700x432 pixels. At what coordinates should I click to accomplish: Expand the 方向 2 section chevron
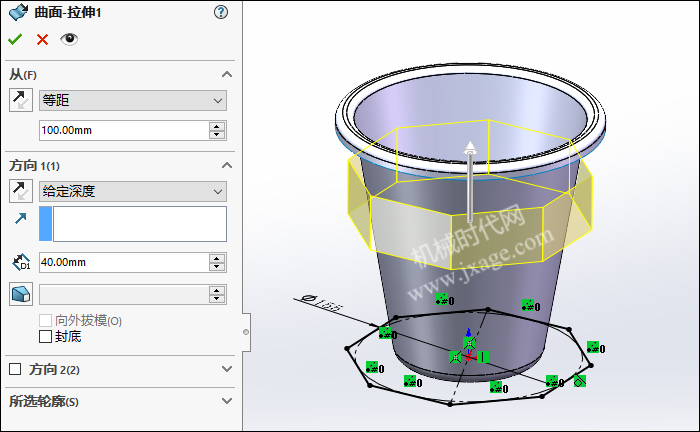click(x=227, y=369)
